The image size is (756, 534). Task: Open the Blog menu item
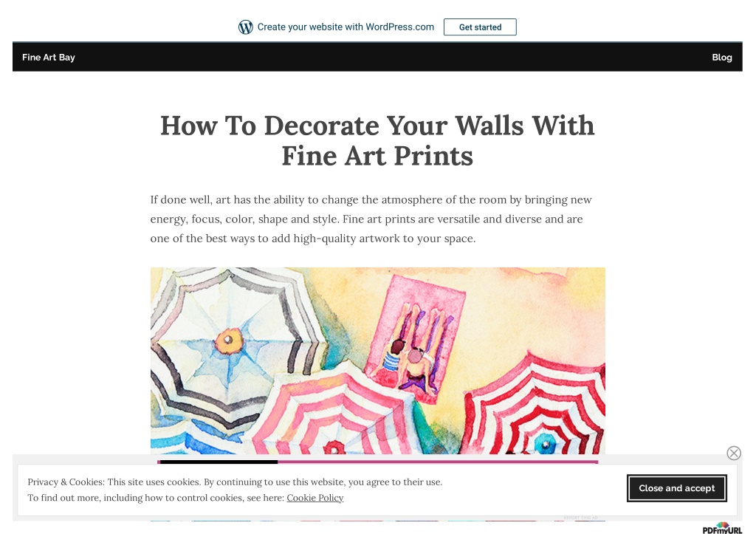[722, 57]
